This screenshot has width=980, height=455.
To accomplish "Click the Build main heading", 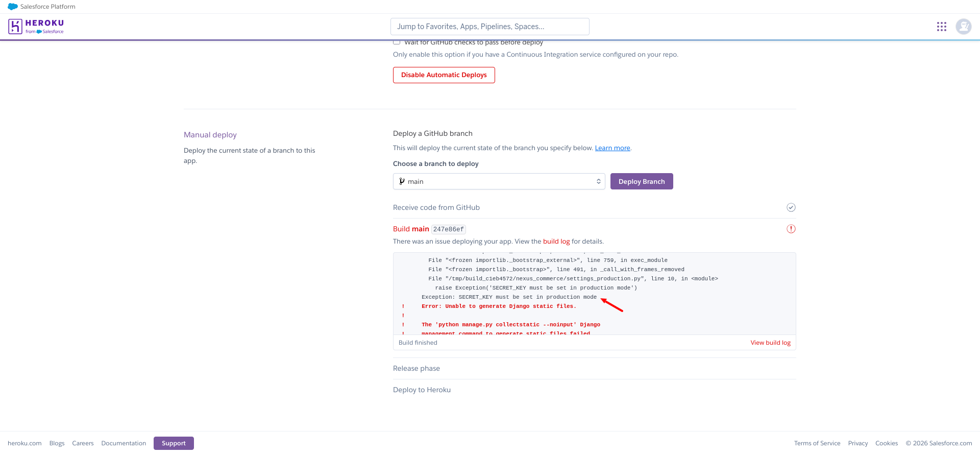I will [x=411, y=229].
